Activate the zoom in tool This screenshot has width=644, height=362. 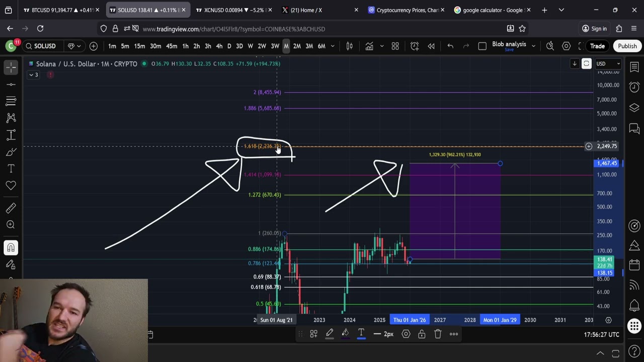(11, 225)
